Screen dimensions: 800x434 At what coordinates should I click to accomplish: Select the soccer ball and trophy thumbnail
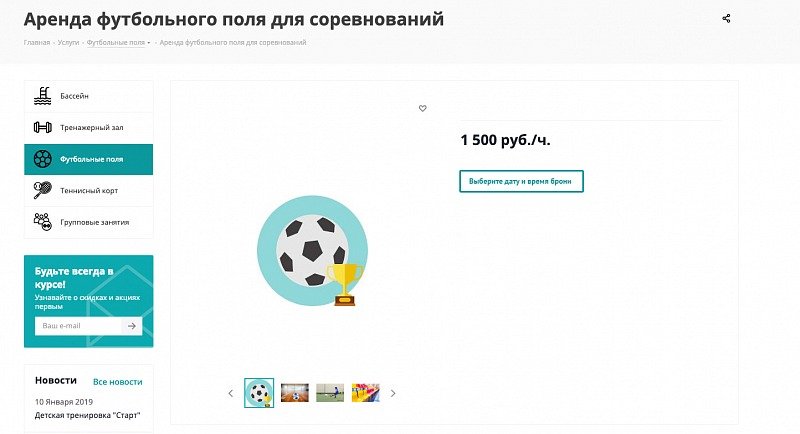tap(259, 393)
